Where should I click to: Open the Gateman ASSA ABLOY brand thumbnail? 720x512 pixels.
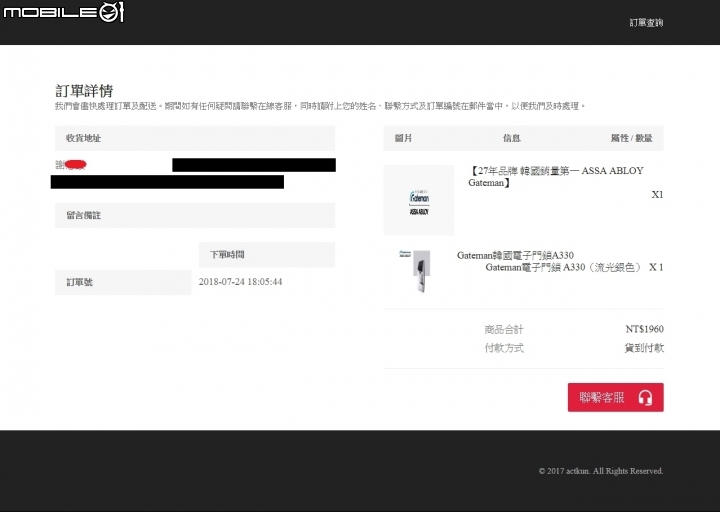(x=419, y=200)
